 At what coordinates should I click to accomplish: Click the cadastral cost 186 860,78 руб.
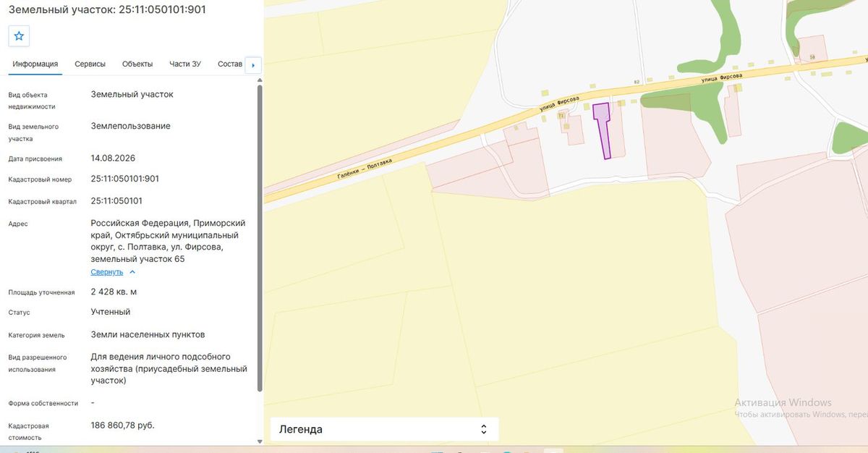point(123,425)
